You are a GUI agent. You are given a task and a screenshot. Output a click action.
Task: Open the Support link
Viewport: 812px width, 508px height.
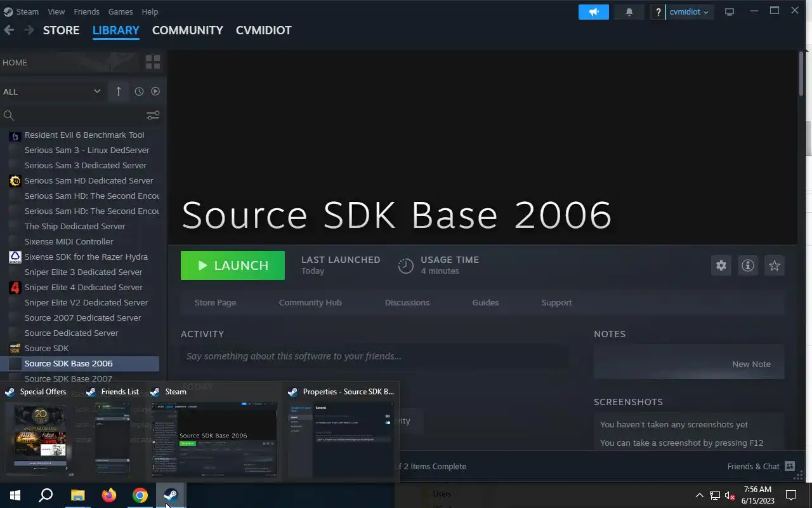(x=556, y=302)
